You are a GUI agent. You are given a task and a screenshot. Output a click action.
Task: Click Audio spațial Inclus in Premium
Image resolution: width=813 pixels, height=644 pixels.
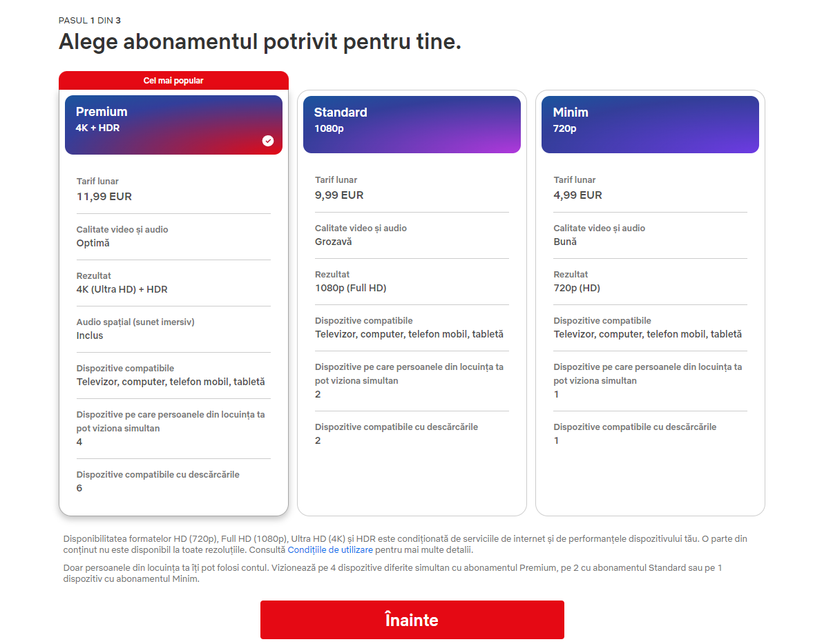pyautogui.click(x=90, y=335)
